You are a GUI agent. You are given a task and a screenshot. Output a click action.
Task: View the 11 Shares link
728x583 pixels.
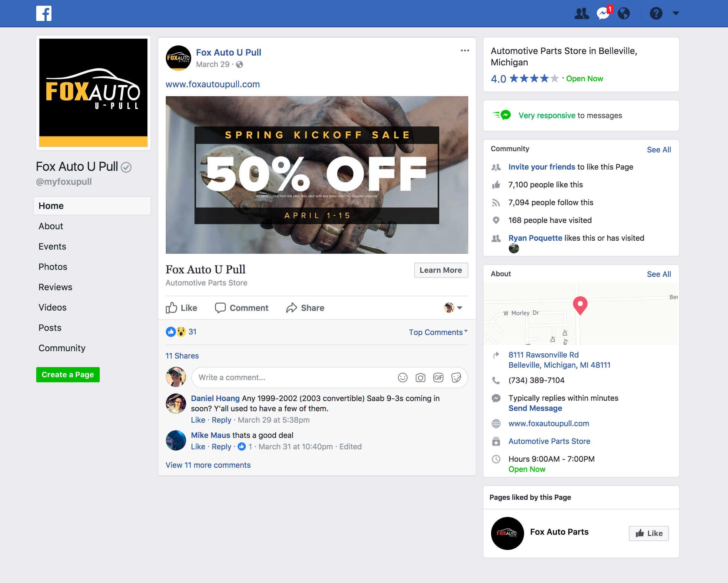pos(182,356)
